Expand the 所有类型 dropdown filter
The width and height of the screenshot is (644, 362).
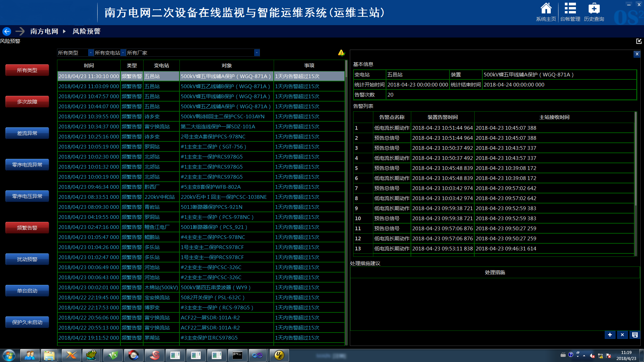click(x=91, y=53)
